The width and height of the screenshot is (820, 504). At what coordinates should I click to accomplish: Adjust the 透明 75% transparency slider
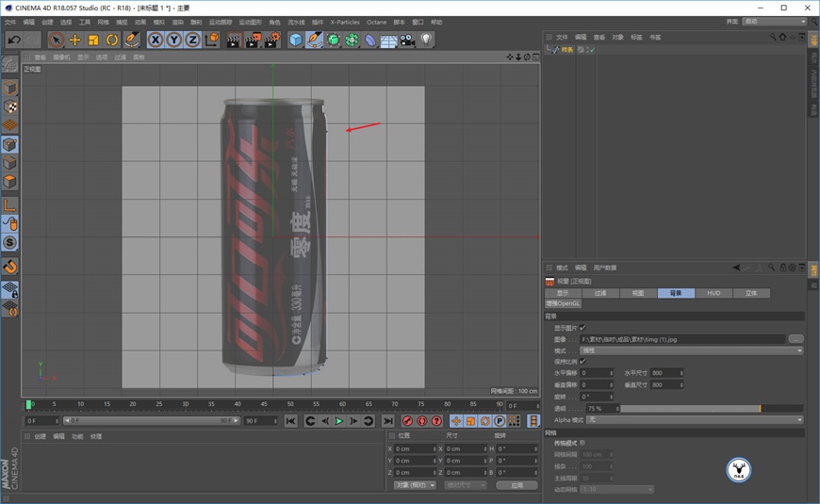[x=712, y=408]
